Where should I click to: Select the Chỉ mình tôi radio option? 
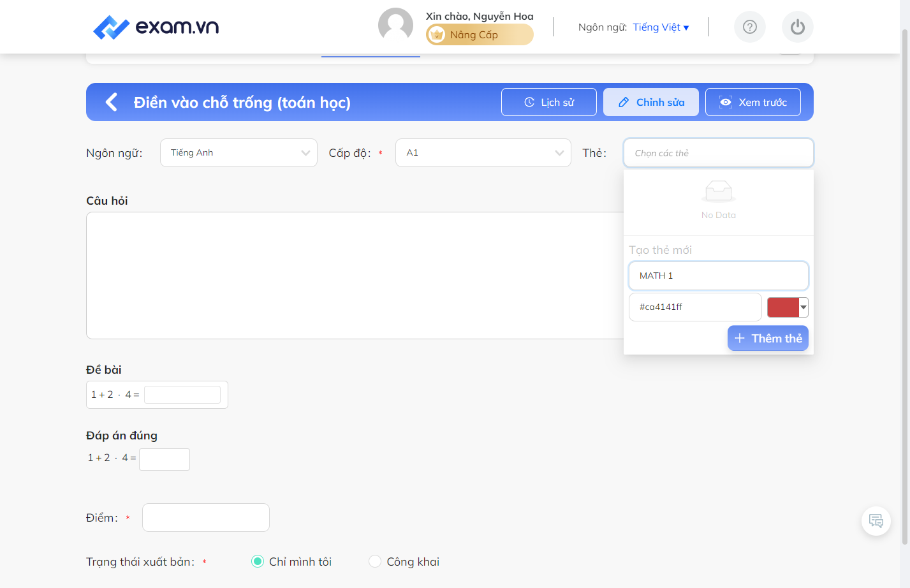258,561
